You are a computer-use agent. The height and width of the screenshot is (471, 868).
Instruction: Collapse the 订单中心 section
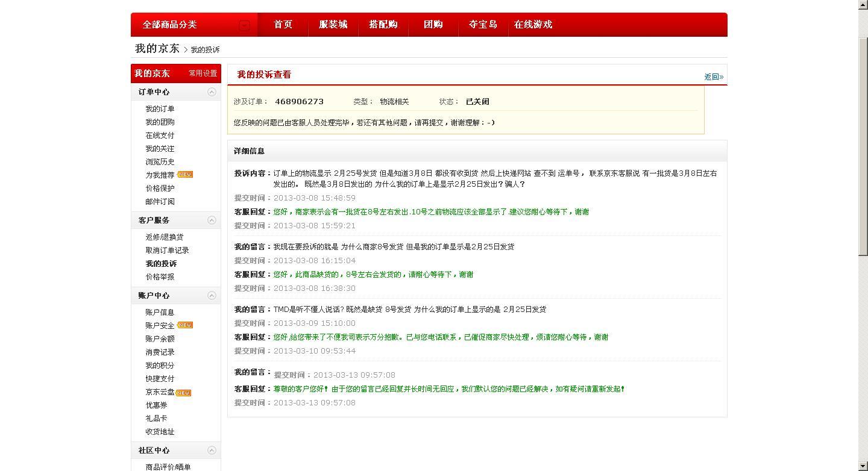(x=212, y=92)
